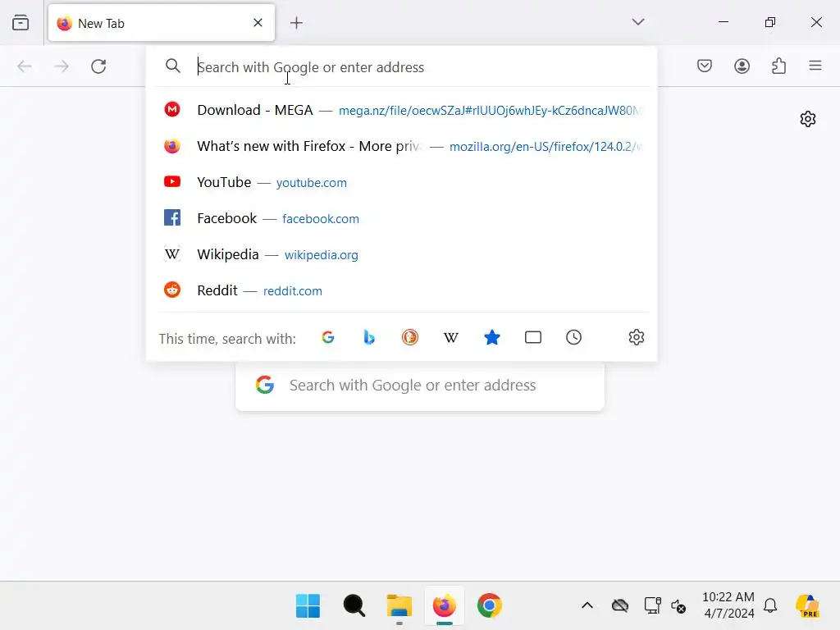Open the muted volume tray icon
This screenshot has height=630, width=840.
(678, 606)
